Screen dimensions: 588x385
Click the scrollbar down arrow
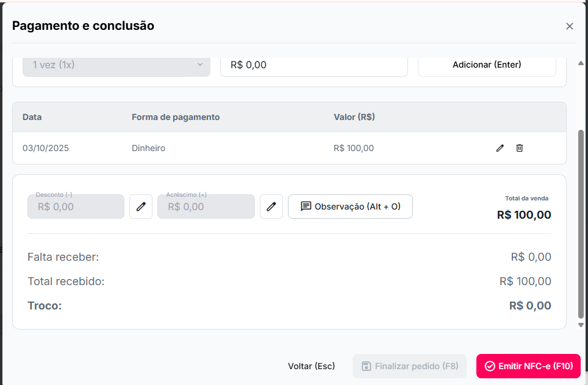pos(581,325)
